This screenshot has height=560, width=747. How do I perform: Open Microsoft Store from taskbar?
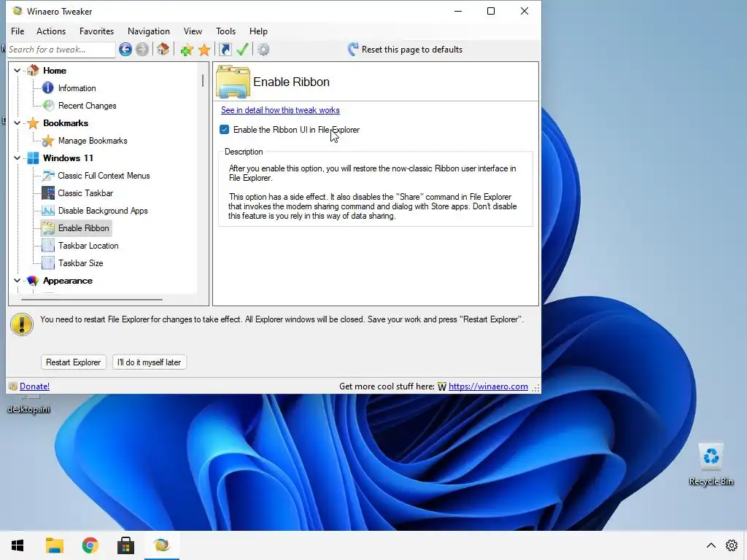(125, 545)
